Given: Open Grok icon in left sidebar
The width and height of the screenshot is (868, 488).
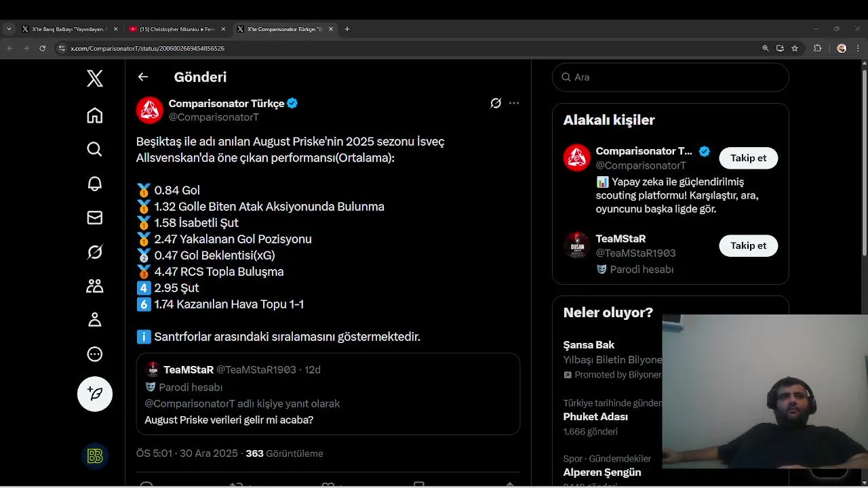Looking at the screenshot, I should pos(95,252).
